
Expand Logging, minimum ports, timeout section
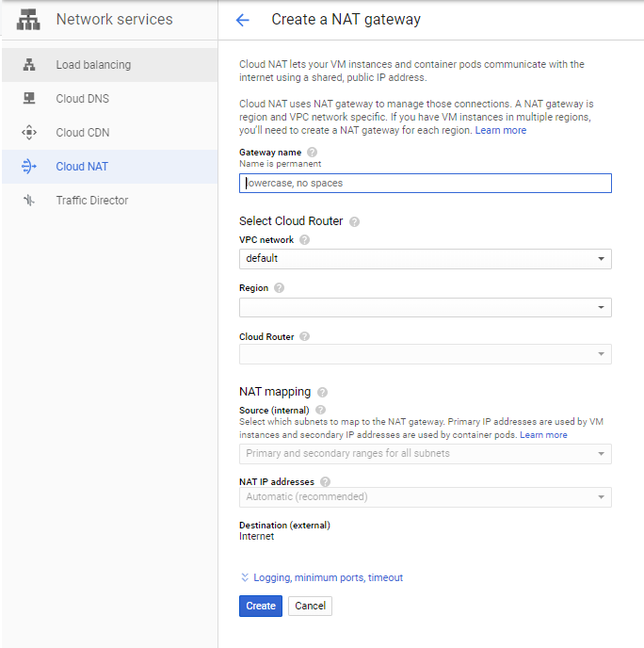pyautogui.click(x=322, y=577)
